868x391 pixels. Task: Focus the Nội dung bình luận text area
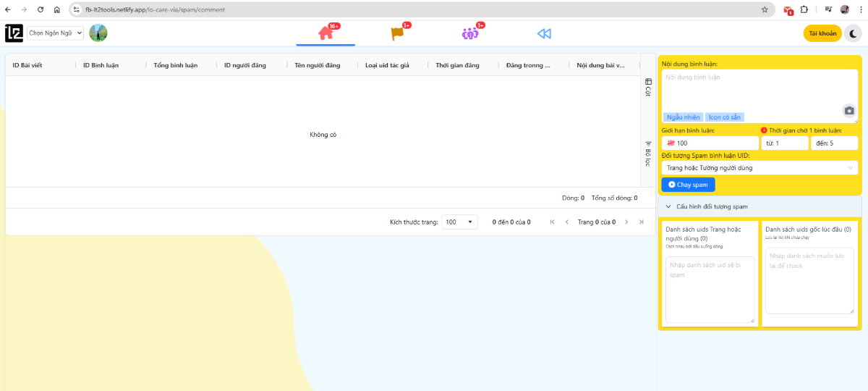(759, 96)
